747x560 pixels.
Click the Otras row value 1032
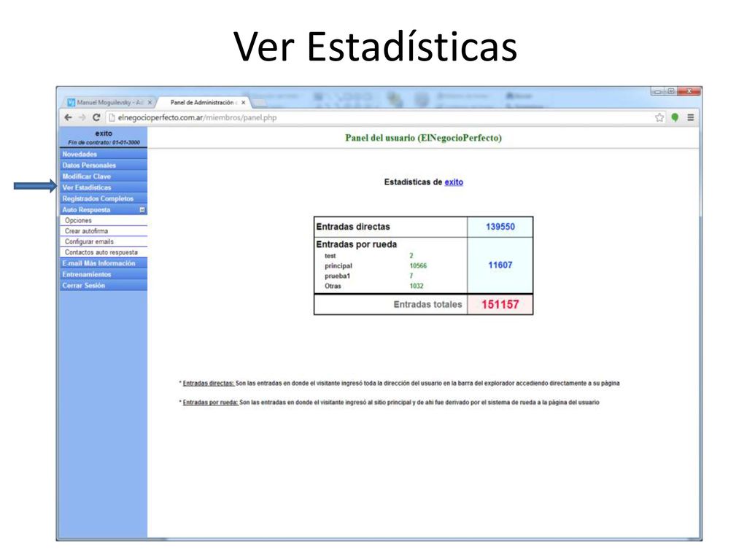417,286
